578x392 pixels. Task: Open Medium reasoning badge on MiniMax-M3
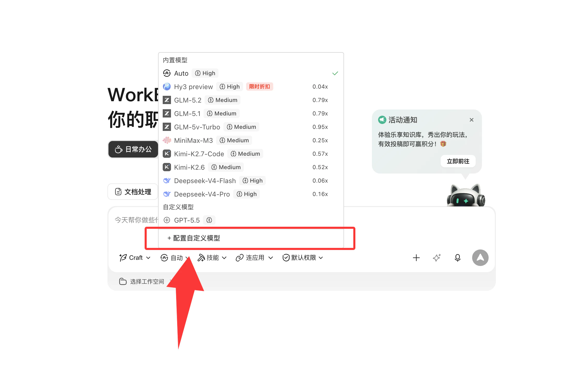coord(234,140)
